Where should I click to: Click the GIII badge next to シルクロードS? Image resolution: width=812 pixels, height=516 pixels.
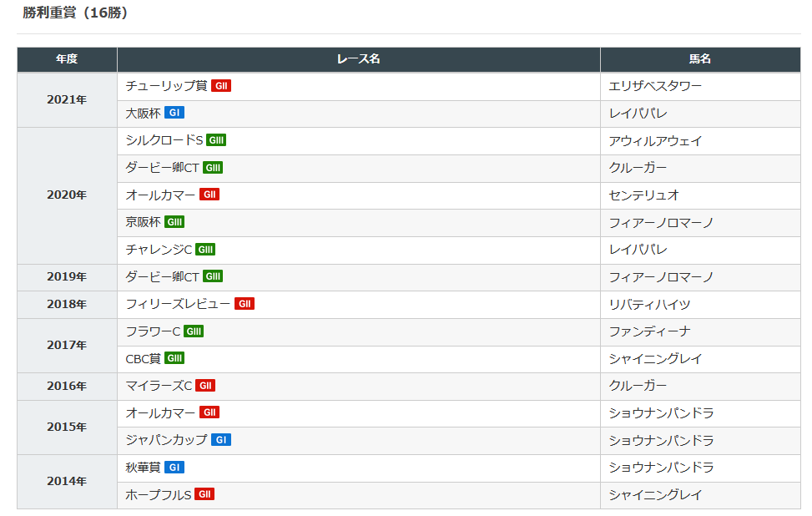(x=216, y=140)
